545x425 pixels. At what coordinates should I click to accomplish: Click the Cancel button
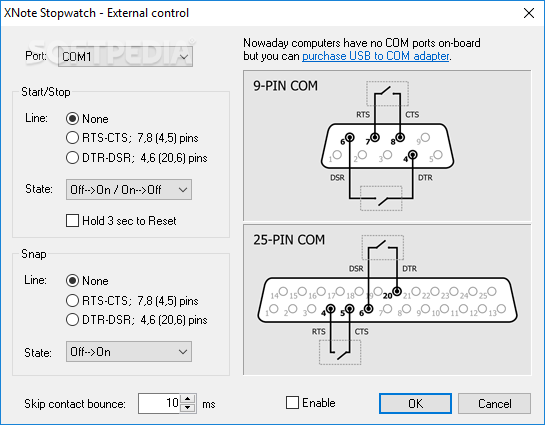(x=494, y=403)
